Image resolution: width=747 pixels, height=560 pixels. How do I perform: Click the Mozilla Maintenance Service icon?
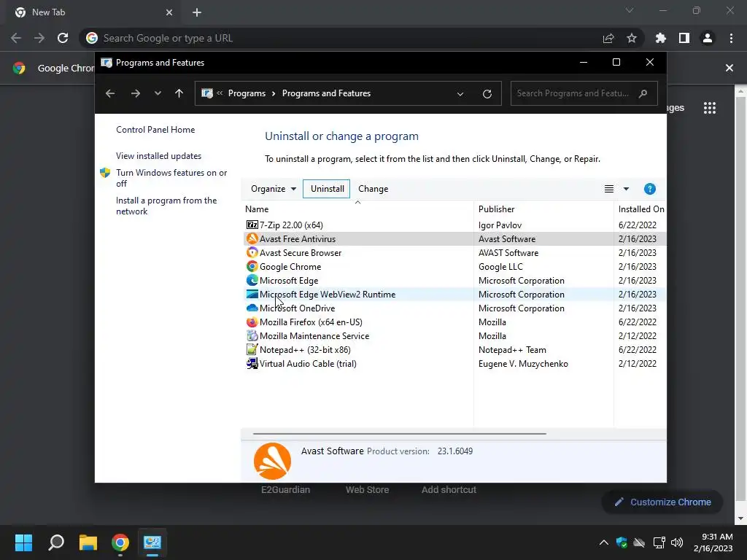click(x=252, y=335)
